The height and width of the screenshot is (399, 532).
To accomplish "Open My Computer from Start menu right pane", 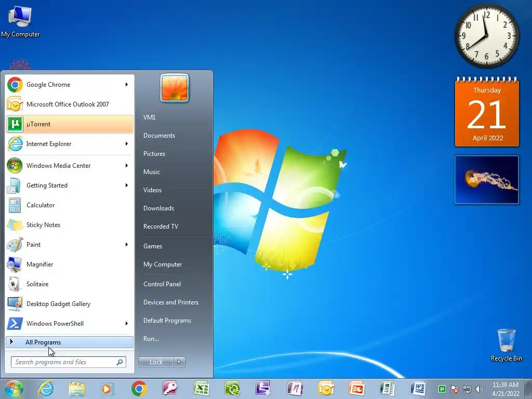I will [163, 264].
